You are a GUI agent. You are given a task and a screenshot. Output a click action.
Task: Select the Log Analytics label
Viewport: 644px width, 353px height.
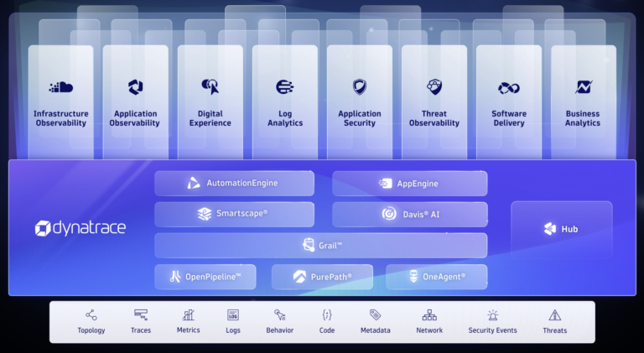(285, 118)
